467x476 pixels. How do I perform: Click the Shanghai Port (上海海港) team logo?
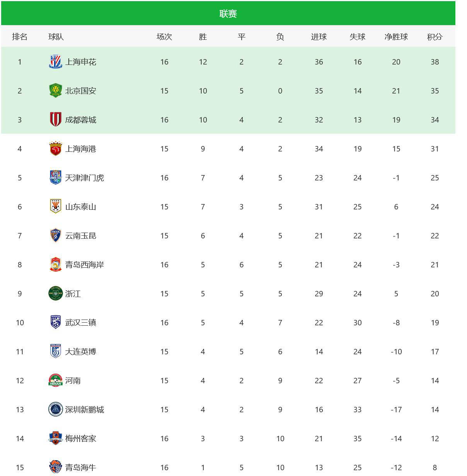coord(55,149)
